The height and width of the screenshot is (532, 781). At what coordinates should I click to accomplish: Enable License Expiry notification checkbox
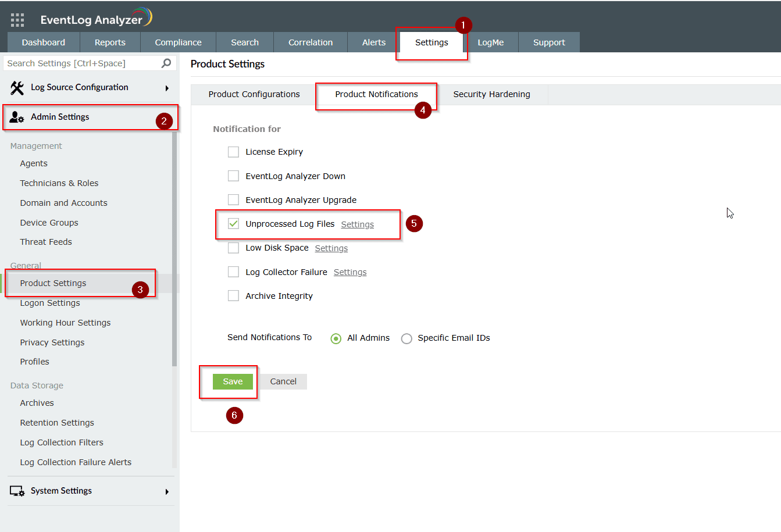(233, 152)
